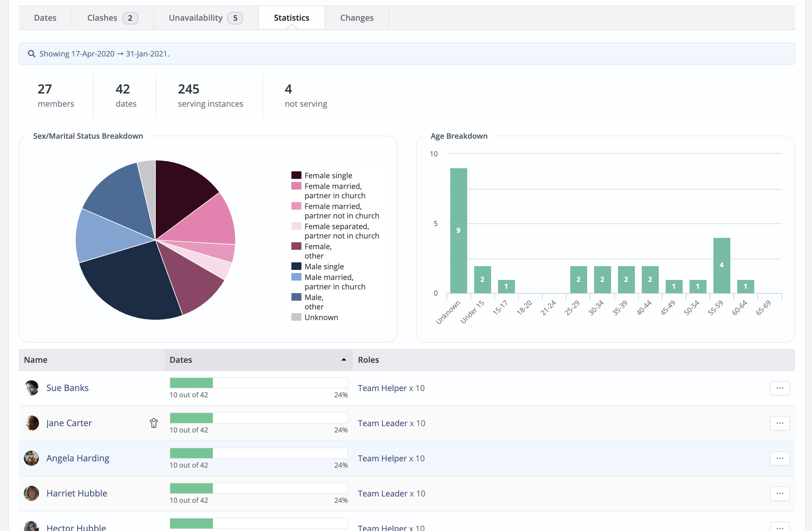Click the Female single legend color swatch

[296, 175]
